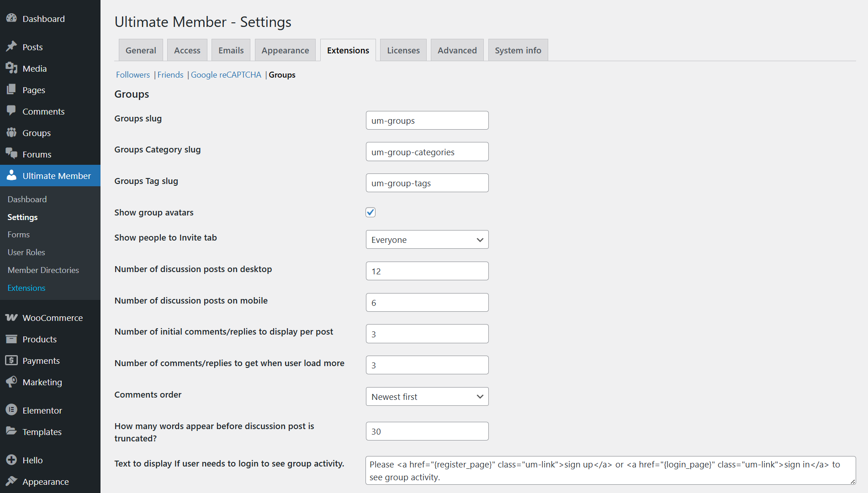Click the Media library icon
Screen dimensions: 868x493
[x=11, y=68]
